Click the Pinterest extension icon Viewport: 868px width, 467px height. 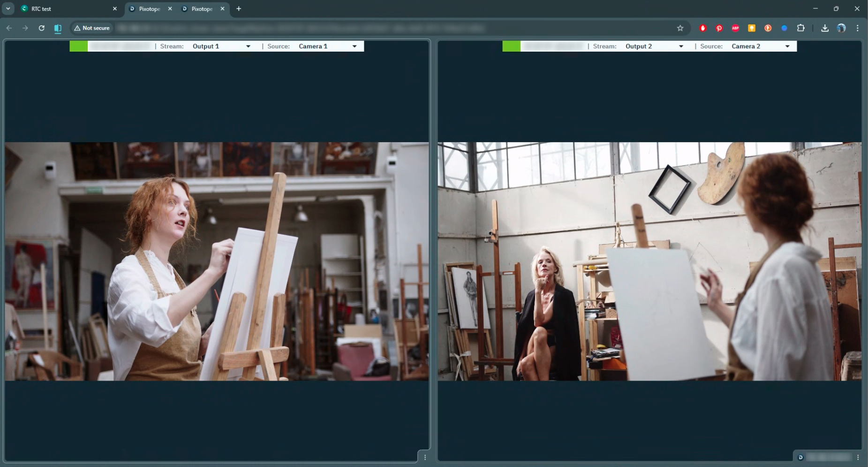(x=719, y=28)
